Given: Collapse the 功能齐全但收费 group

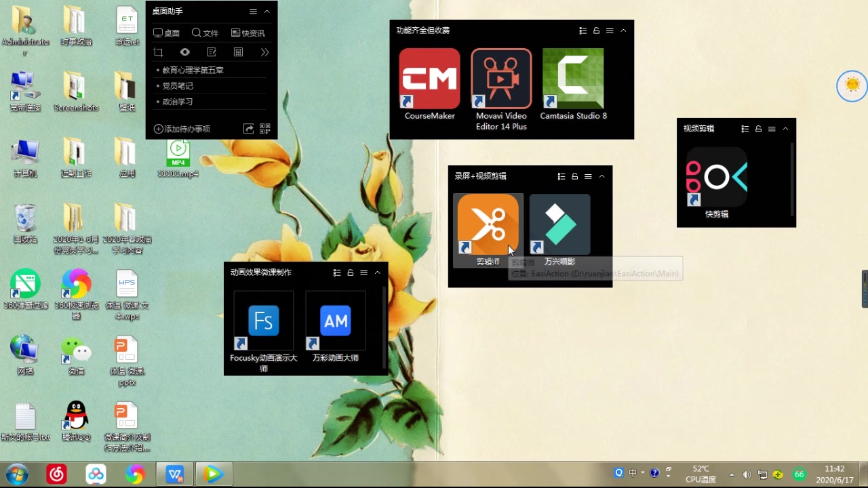Looking at the screenshot, I should point(623,30).
